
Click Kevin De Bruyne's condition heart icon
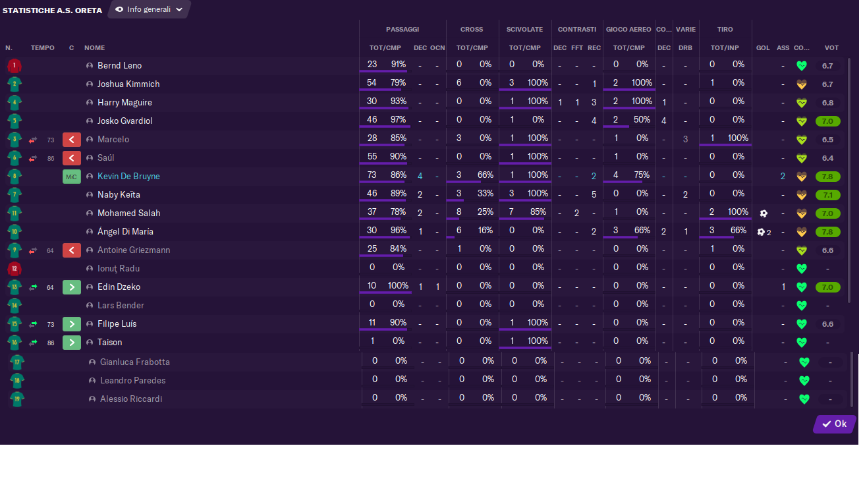[802, 177]
